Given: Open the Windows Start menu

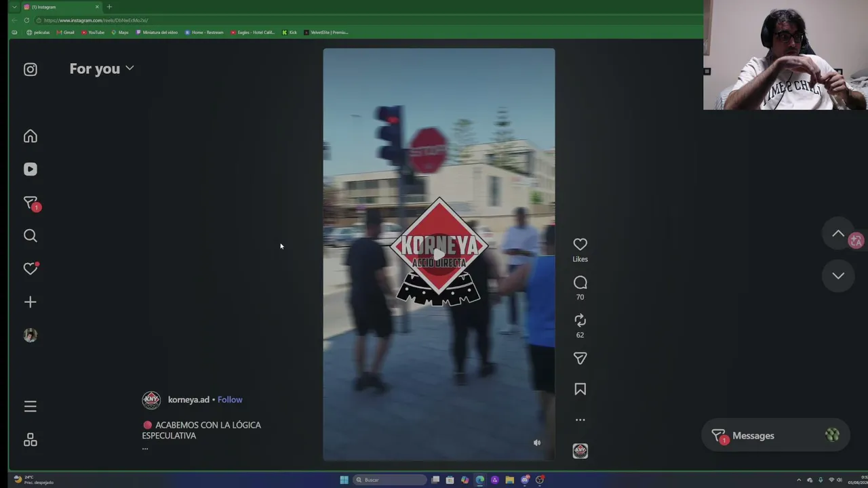Looking at the screenshot, I should pos(344,480).
